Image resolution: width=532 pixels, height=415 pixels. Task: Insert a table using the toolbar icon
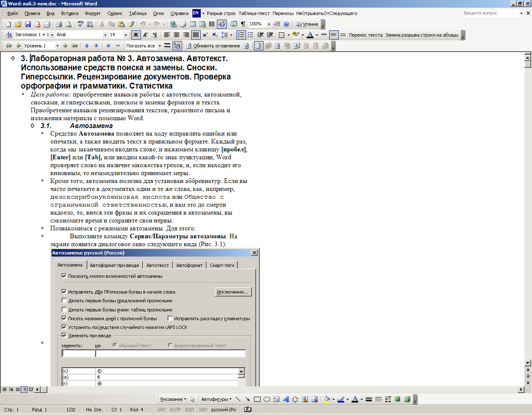pos(193,24)
